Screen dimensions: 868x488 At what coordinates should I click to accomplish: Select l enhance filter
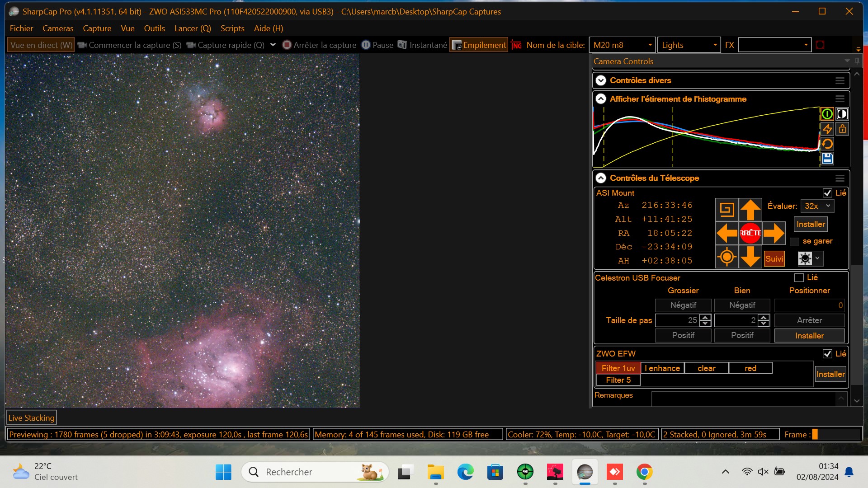(x=662, y=368)
